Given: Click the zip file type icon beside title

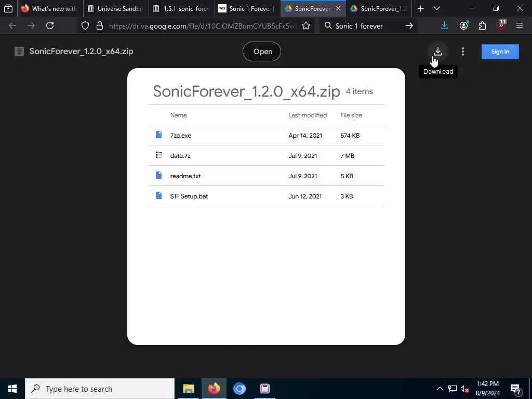Looking at the screenshot, I should tap(19, 51).
